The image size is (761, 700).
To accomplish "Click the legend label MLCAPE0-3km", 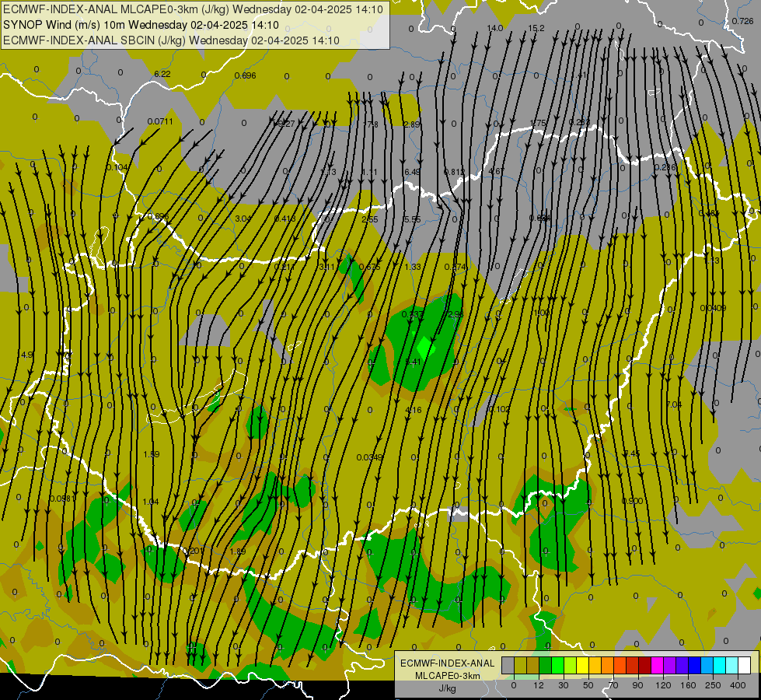I will coord(447,676).
